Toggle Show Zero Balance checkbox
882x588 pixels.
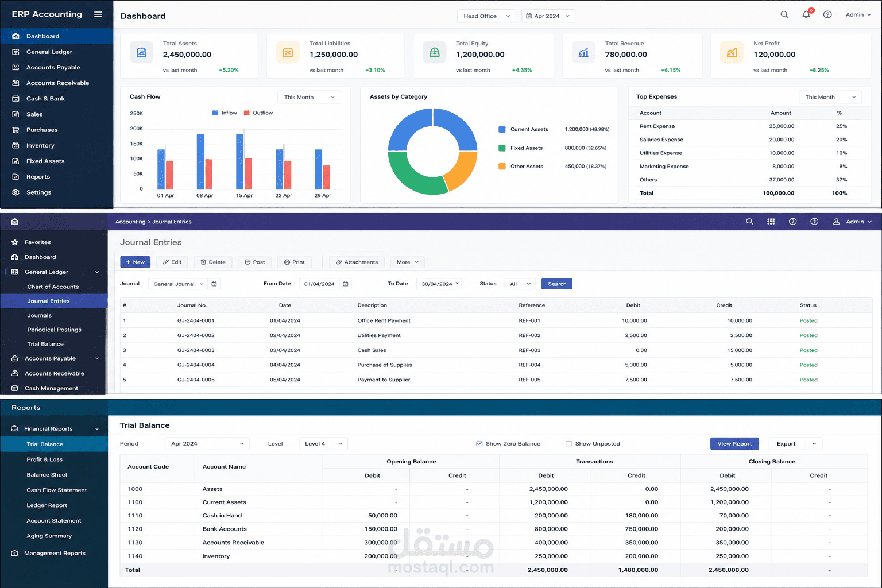tap(479, 444)
